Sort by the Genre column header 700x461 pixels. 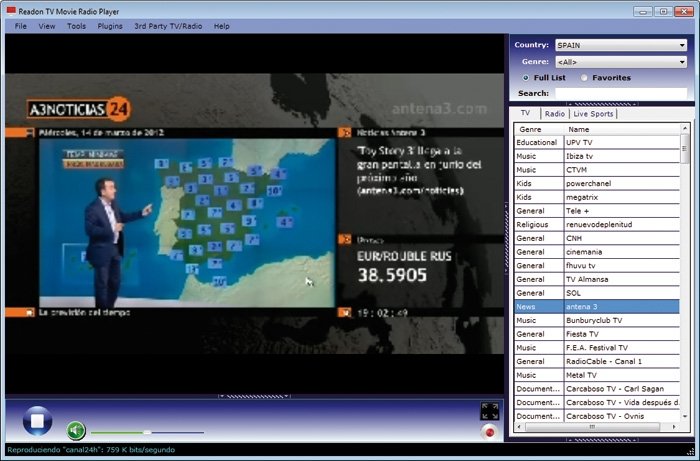pos(538,129)
